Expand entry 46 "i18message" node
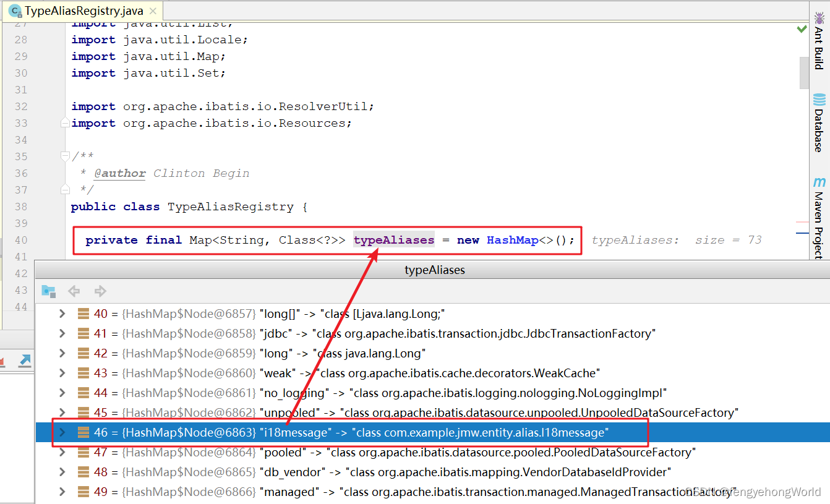Screen dimensions: 830x504 (61, 432)
